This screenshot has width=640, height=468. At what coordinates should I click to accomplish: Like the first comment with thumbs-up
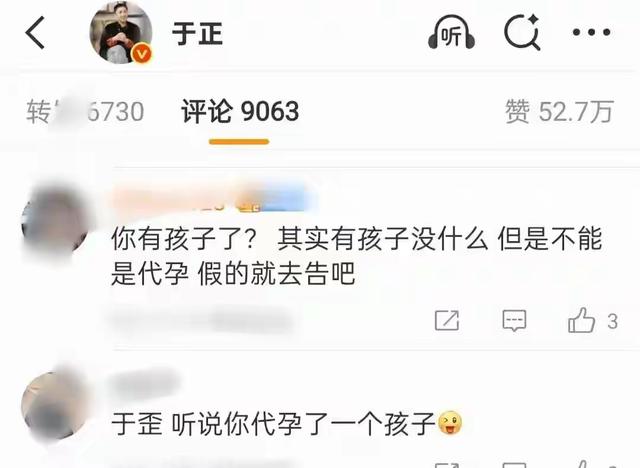pos(581,319)
